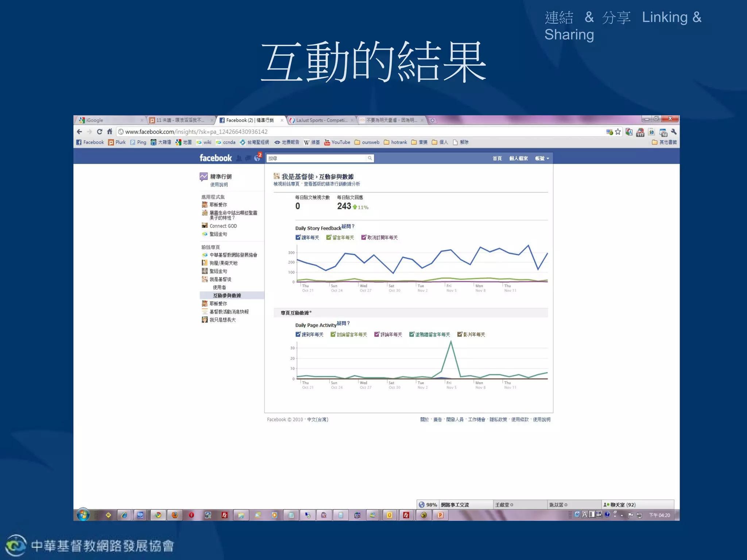The width and height of the screenshot is (747, 560).
Task: Switch to the 11 未讀 Plurk tab
Action: tap(181, 120)
